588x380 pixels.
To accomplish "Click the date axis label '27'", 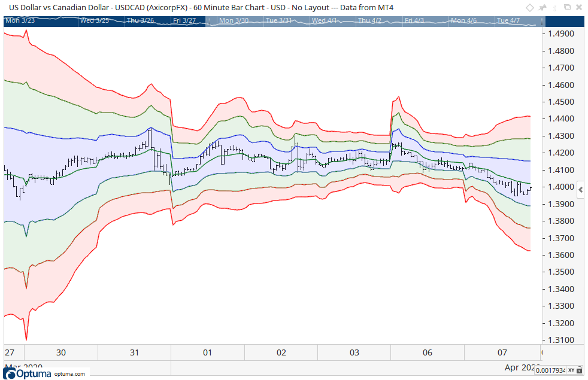I will pyautogui.click(x=10, y=352).
